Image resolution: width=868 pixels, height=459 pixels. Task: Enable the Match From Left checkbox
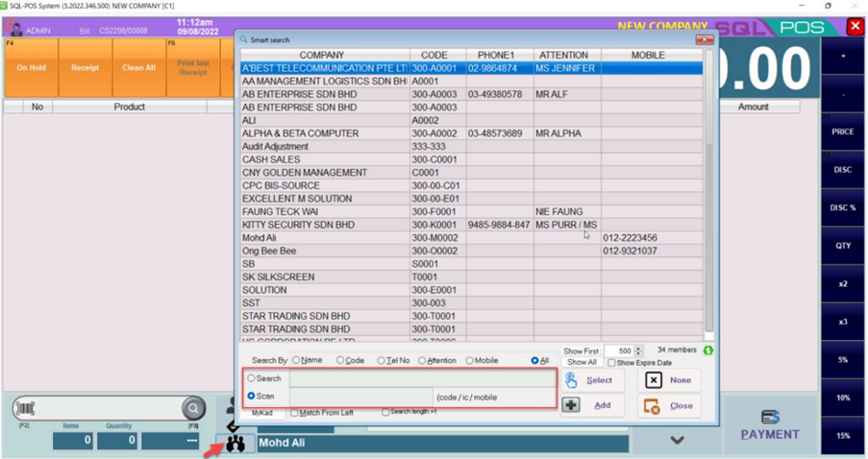pos(295,413)
